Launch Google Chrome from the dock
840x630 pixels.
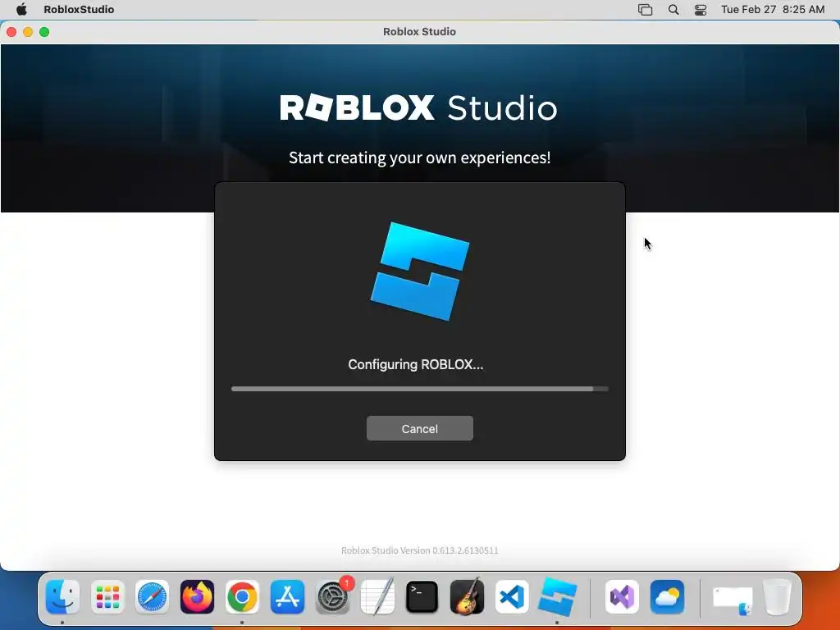pos(242,597)
